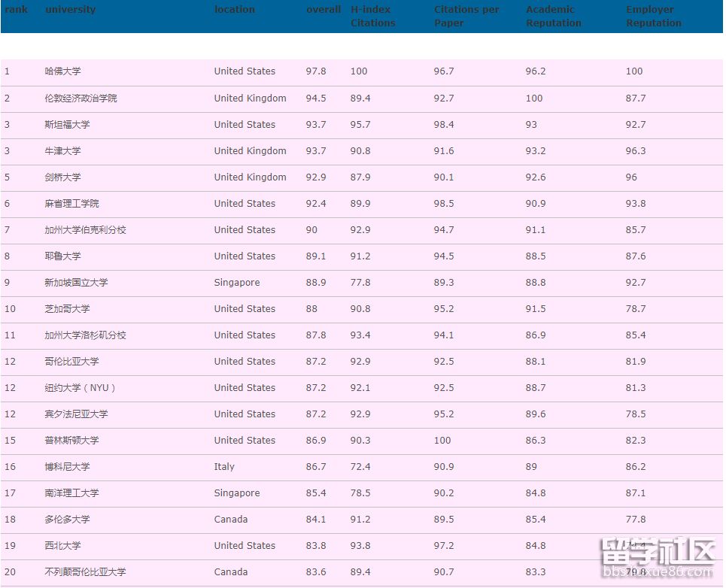Viewport: 726px width, 588px height.
Task: Select 新加坡国立大学 in the university column
Action: click(76, 283)
